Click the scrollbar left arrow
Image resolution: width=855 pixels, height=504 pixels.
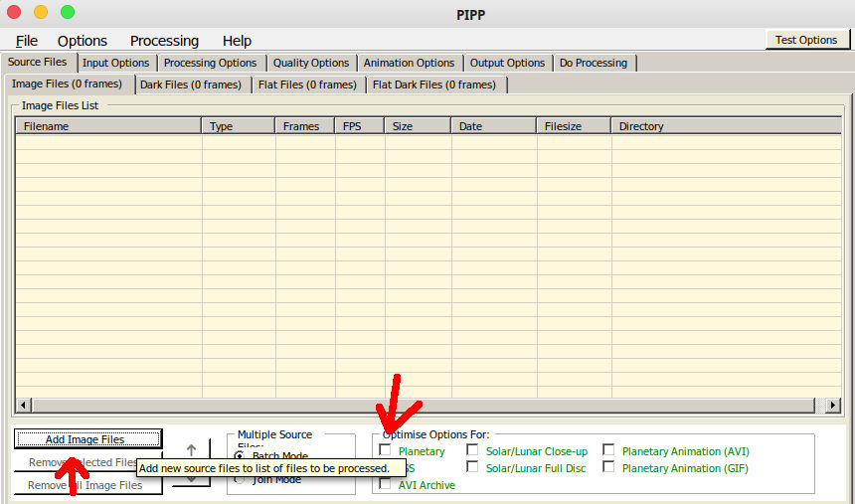pos(24,406)
